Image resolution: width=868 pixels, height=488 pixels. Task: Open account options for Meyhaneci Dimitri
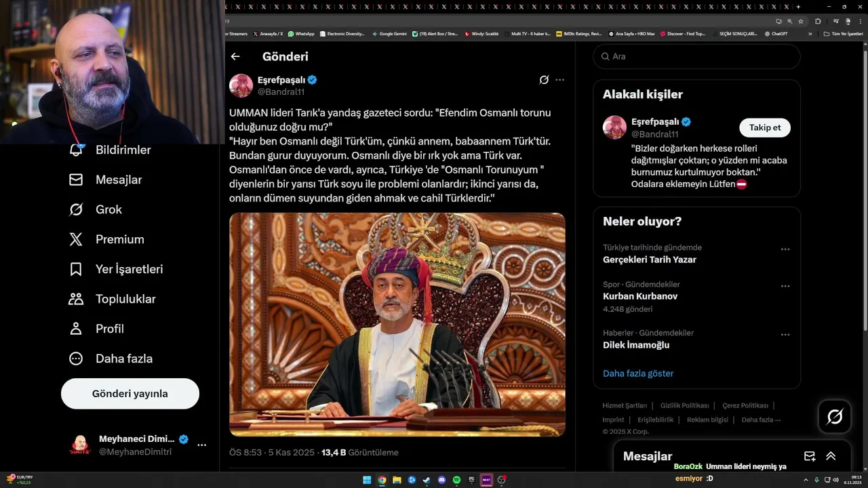click(x=201, y=445)
